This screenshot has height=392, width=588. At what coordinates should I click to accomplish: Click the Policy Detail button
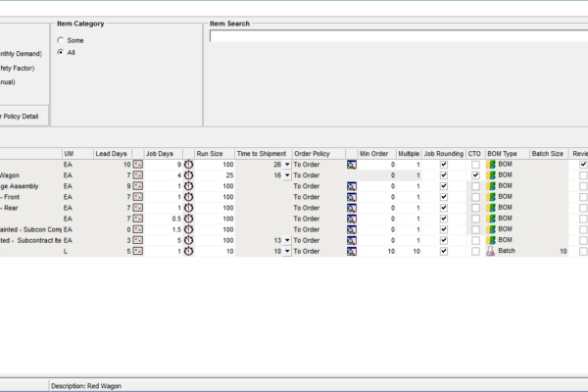[24, 117]
